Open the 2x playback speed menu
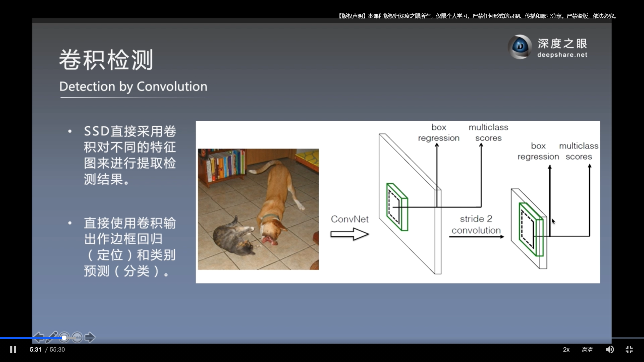 click(x=566, y=350)
